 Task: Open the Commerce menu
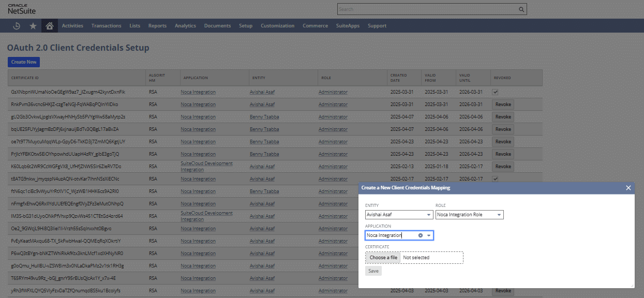pyautogui.click(x=315, y=26)
